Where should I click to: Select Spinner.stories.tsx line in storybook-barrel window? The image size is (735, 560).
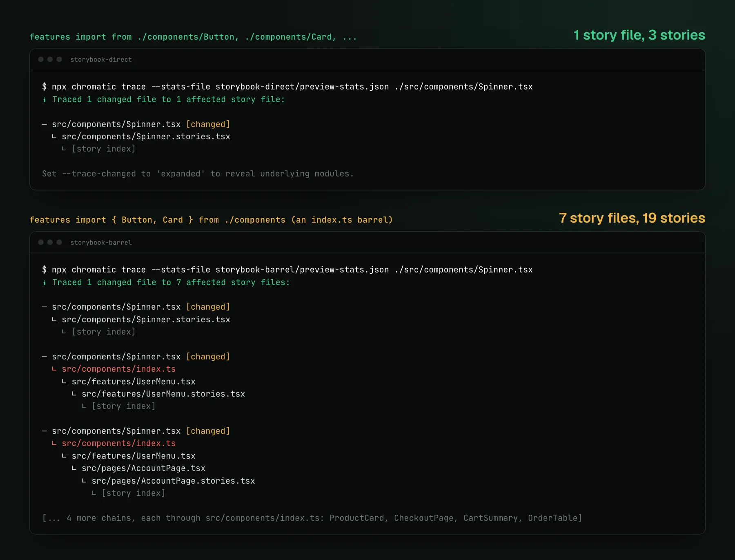click(146, 320)
